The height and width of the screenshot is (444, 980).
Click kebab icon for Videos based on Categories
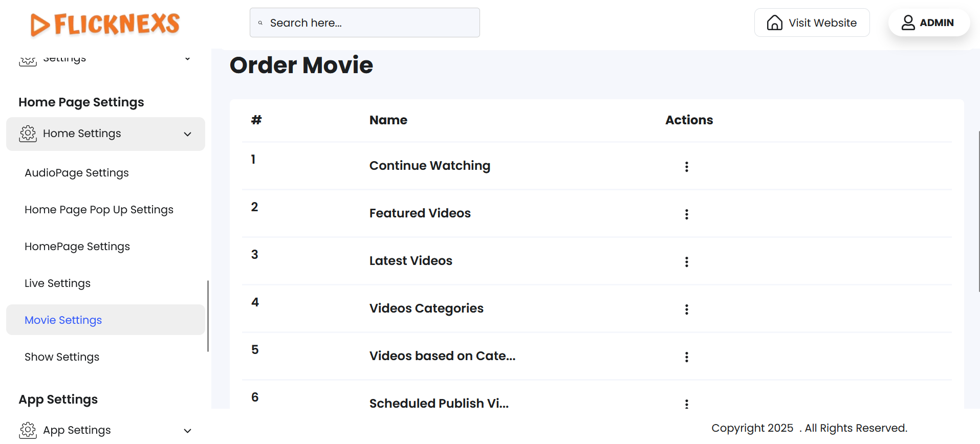click(686, 357)
